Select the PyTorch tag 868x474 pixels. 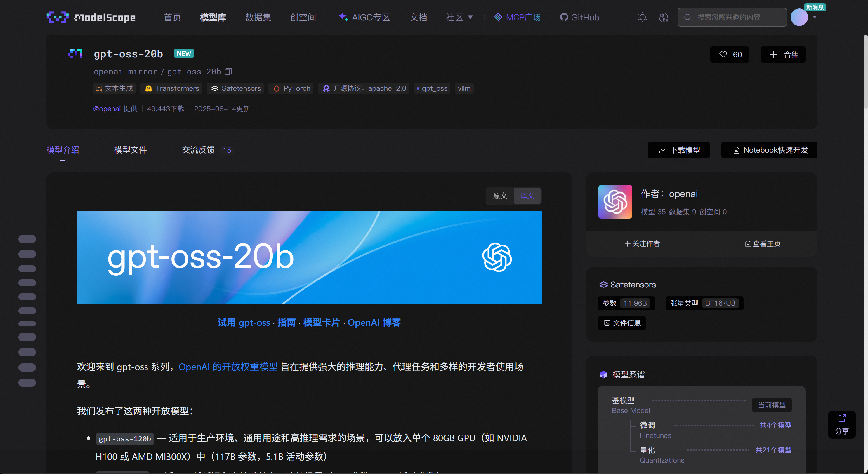(291, 88)
